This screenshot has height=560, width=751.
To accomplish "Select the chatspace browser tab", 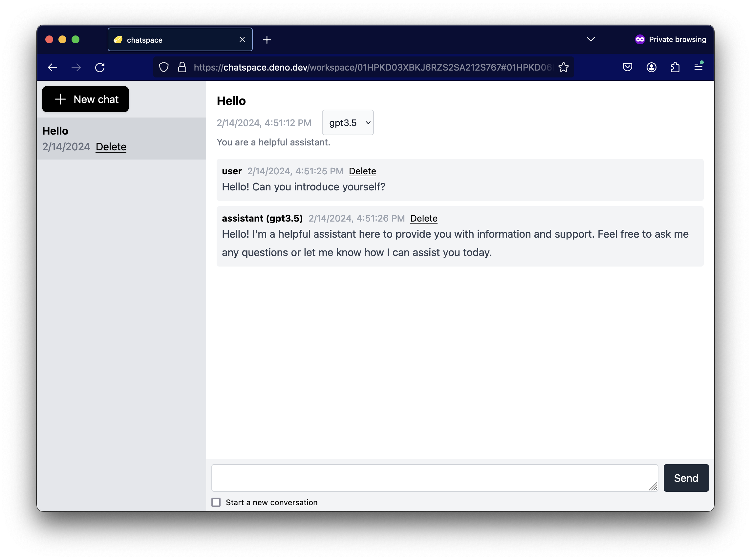I will 176,40.
